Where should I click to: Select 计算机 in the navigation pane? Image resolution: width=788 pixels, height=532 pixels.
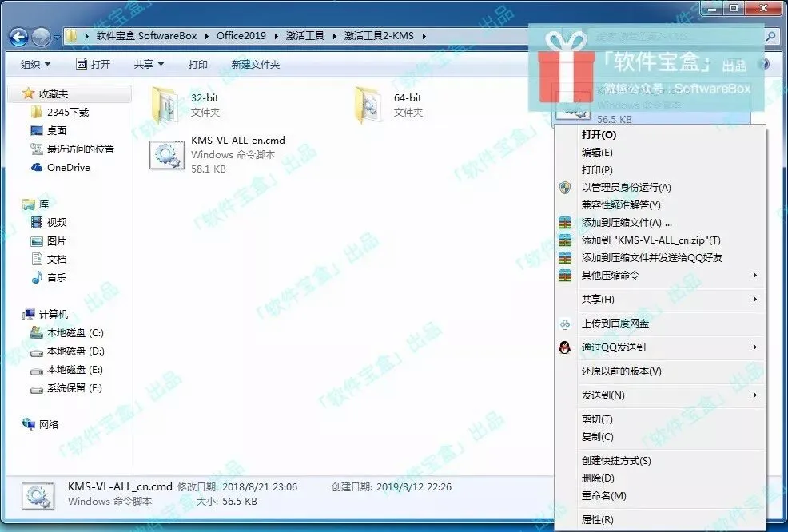tap(45, 315)
